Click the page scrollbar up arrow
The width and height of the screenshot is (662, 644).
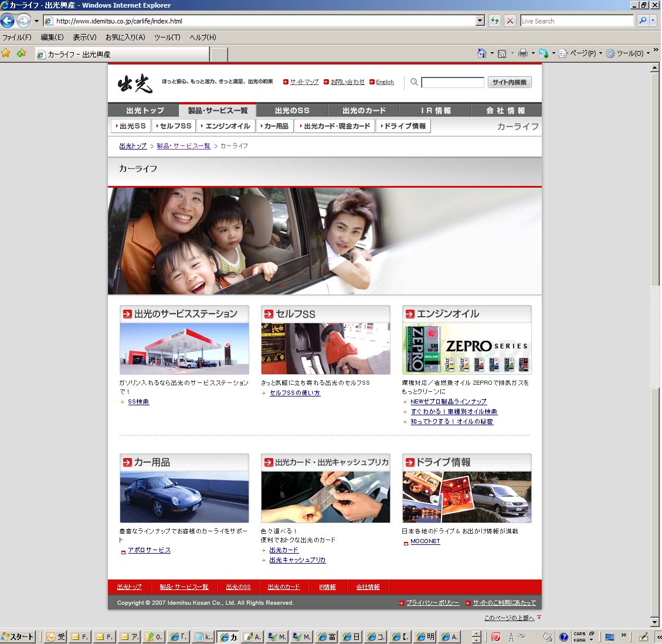pos(654,67)
